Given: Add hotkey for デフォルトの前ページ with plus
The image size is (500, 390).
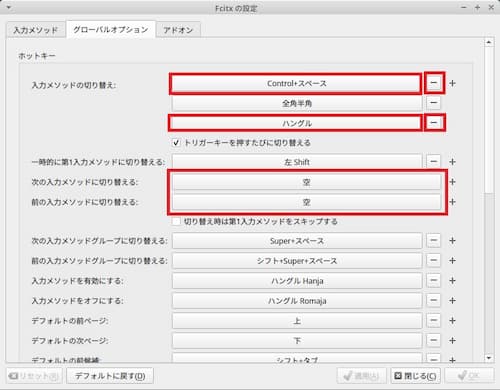Looking at the screenshot, I should 452,320.
